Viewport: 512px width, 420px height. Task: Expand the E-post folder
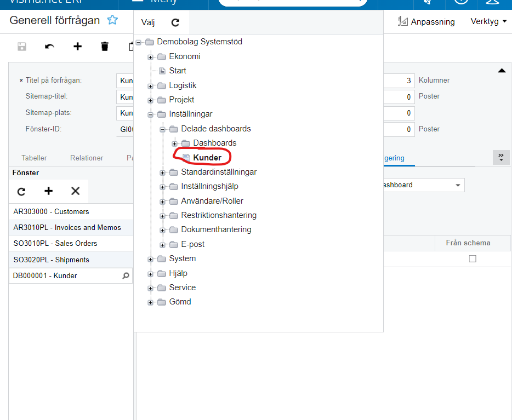[x=162, y=245]
